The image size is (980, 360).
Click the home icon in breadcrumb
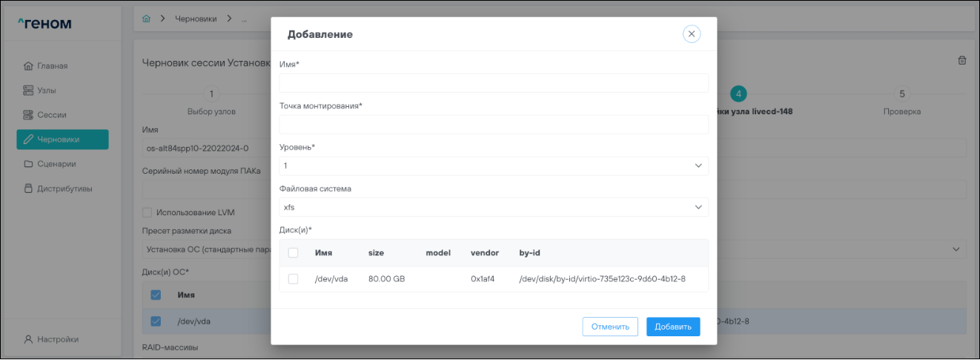146,19
